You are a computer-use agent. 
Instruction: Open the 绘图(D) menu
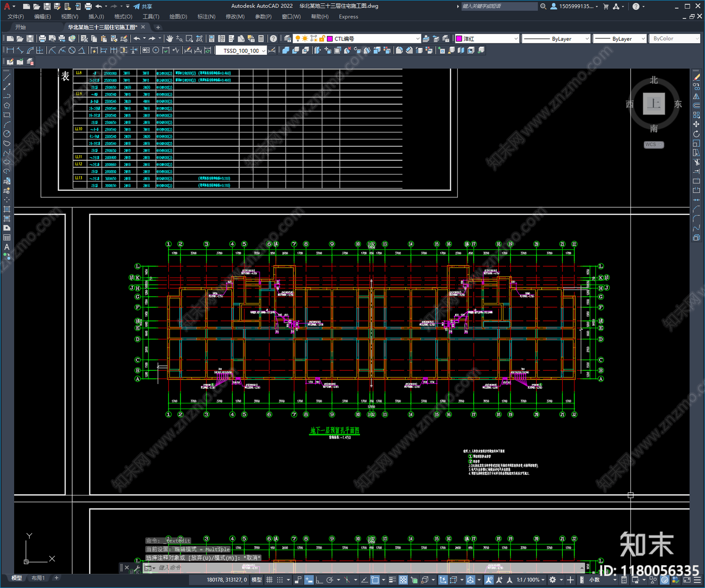[178, 17]
